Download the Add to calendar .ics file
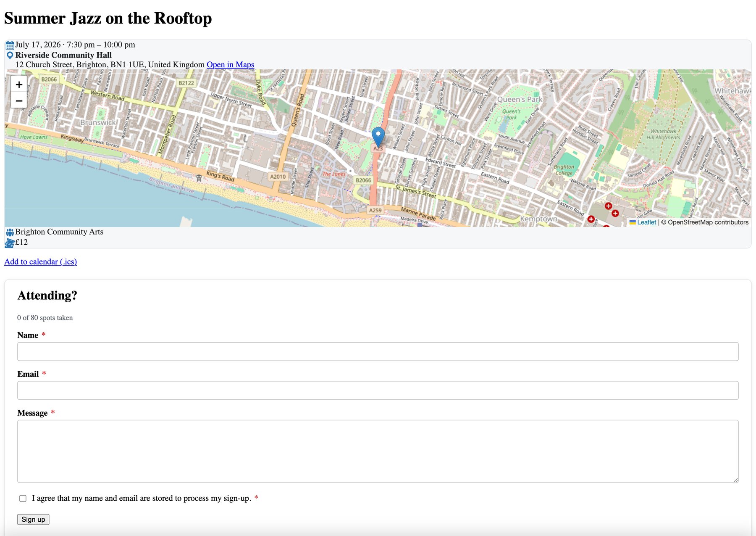The image size is (756, 536). click(x=41, y=261)
